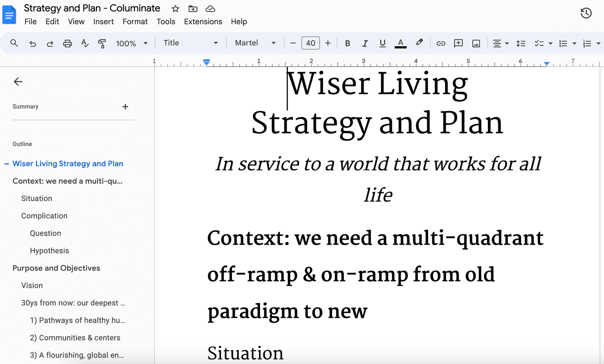The image size is (604, 364).
Task: Collapse the Outline sidebar
Action: pyautogui.click(x=18, y=82)
